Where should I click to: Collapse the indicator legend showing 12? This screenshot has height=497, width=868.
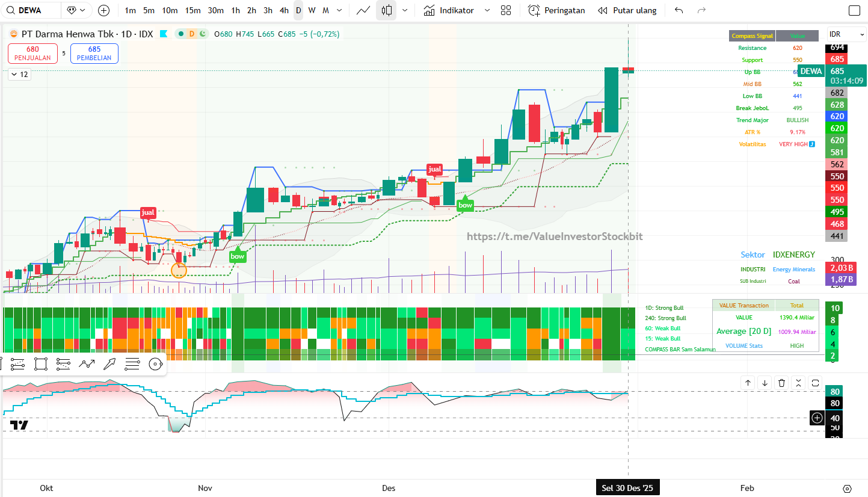pyautogui.click(x=19, y=75)
